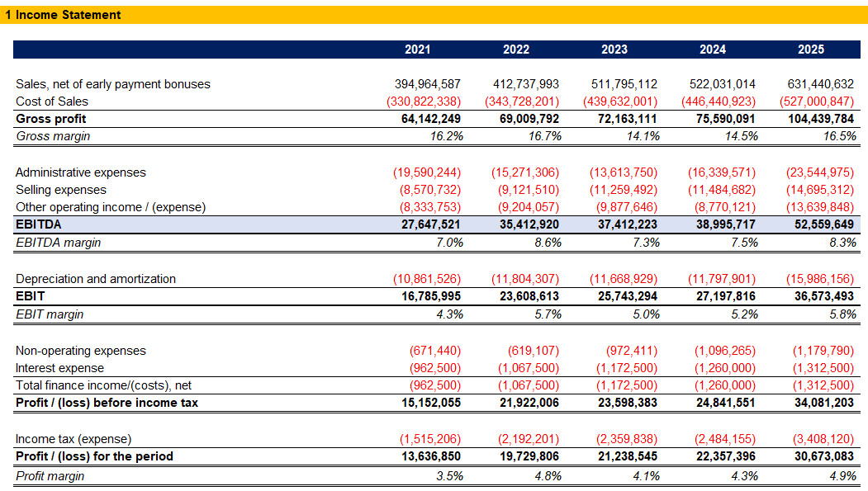Select the EBITDA row label

[x=39, y=224]
